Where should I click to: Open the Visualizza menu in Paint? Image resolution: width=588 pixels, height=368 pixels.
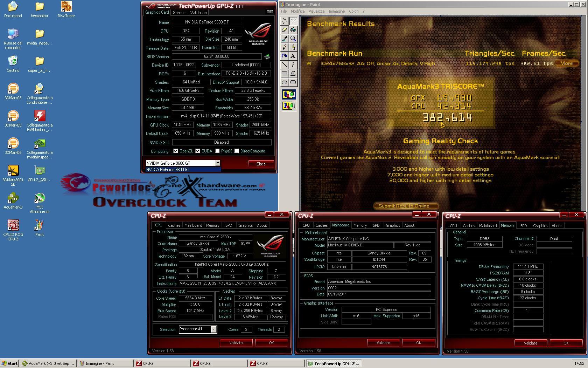(x=317, y=11)
